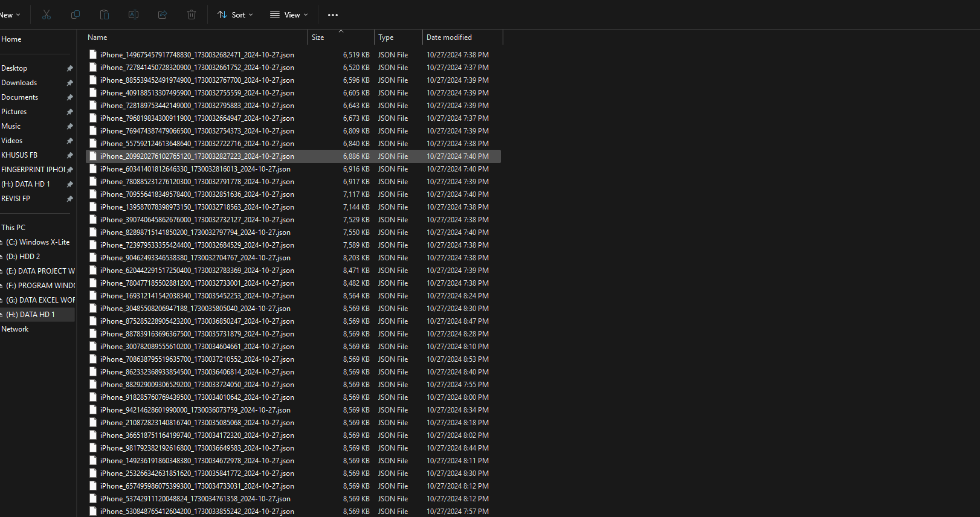The height and width of the screenshot is (517, 980).
Task: Unpin icon next to Desktop
Action: click(x=69, y=68)
